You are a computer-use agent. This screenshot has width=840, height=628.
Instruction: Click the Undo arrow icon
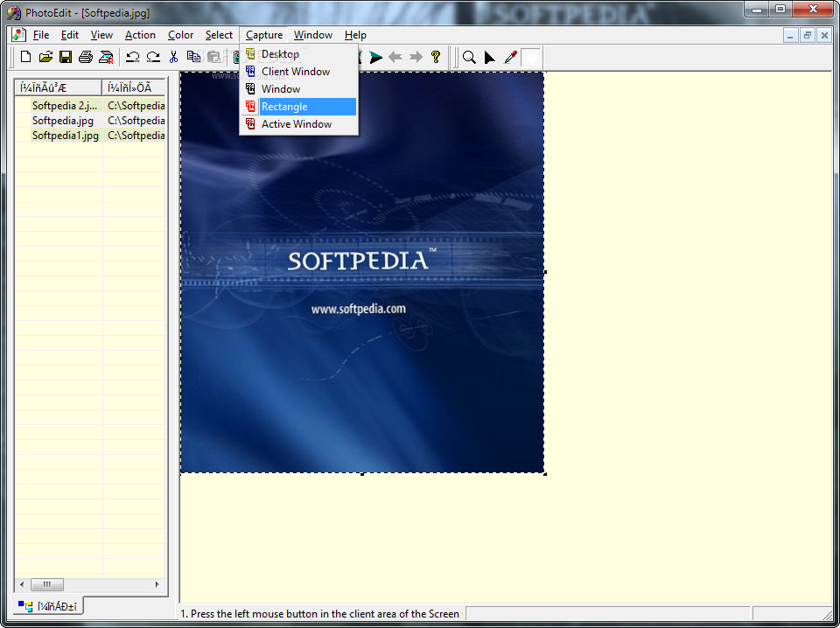[133, 57]
